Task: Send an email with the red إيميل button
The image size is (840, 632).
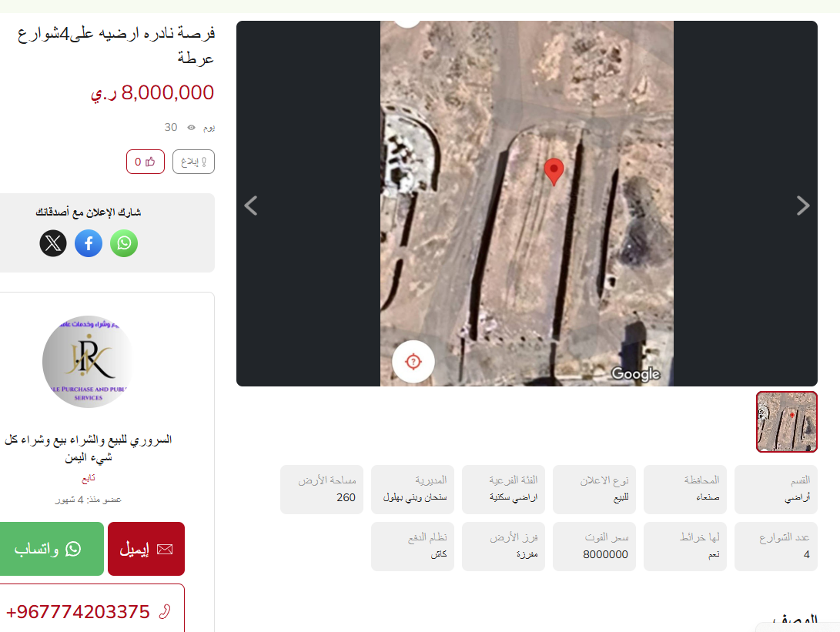Action: pyautogui.click(x=146, y=549)
